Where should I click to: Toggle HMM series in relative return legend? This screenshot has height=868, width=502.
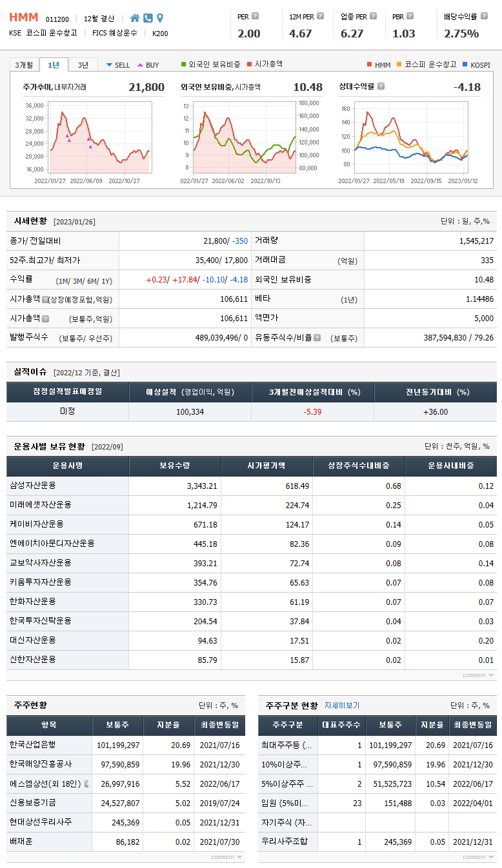tap(379, 65)
